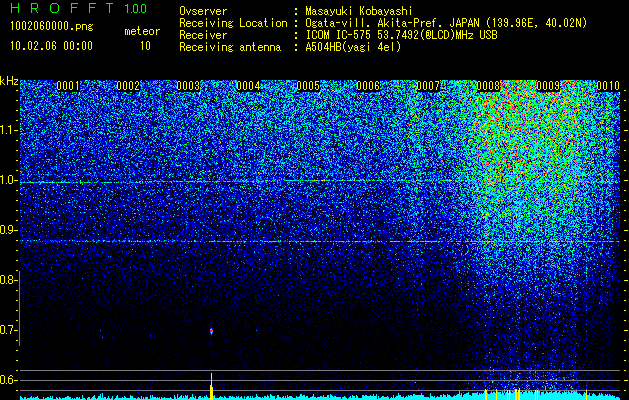Click the tall yellow spike in the power graph

pos(211,386)
